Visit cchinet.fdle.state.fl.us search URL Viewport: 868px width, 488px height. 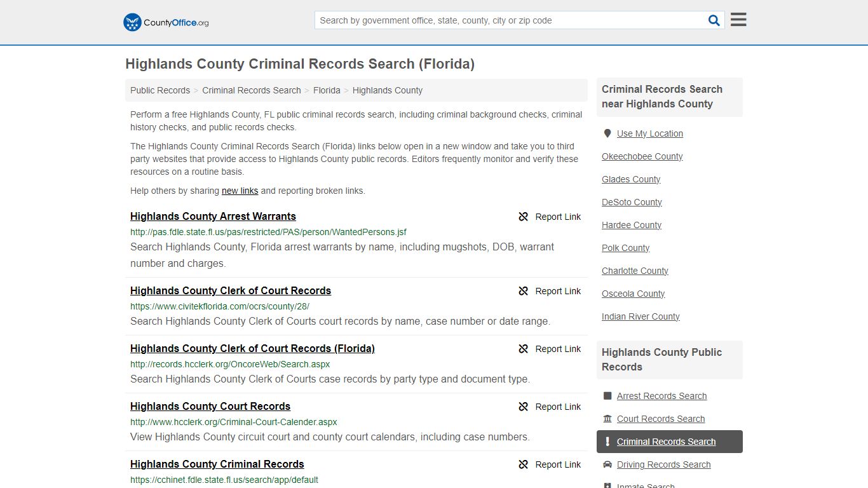coord(224,480)
